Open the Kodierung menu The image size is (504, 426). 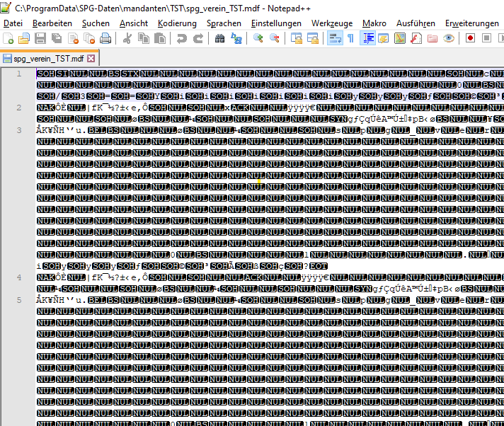(177, 23)
